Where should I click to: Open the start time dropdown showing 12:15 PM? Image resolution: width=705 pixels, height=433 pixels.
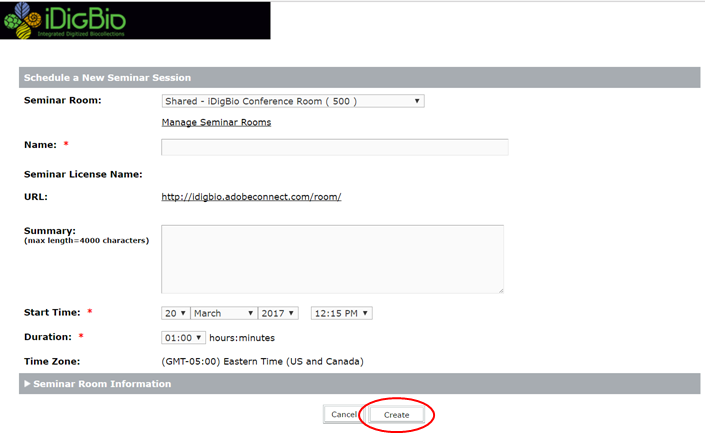(x=342, y=313)
